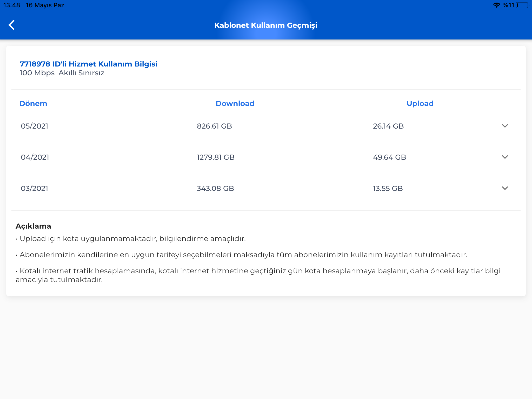Tap the 13.55 GB upload value
532x399 pixels.
point(388,188)
